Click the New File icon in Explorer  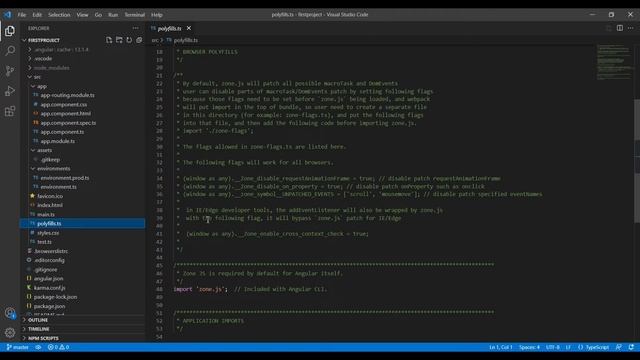coord(109,40)
